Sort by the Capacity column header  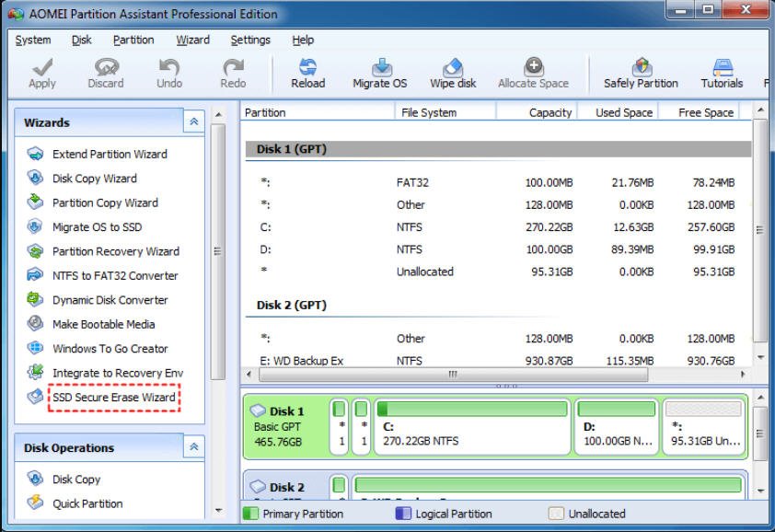tap(537, 112)
